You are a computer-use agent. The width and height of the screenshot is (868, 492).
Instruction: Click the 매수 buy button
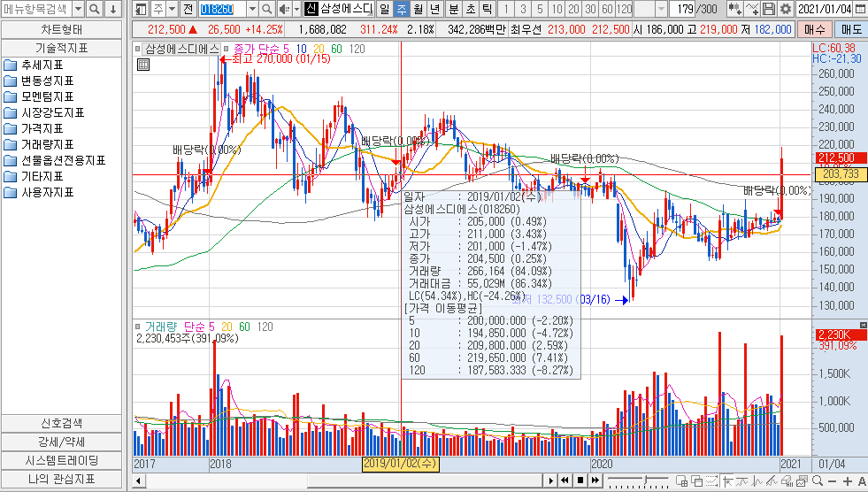[x=814, y=29]
